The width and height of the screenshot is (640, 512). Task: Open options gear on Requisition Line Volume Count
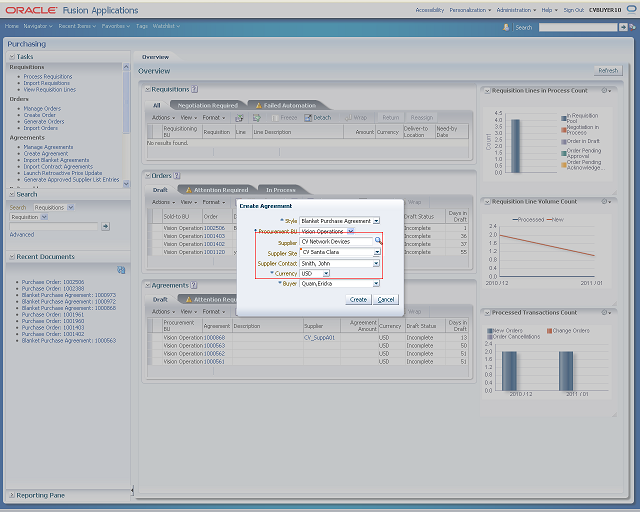click(606, 202)
